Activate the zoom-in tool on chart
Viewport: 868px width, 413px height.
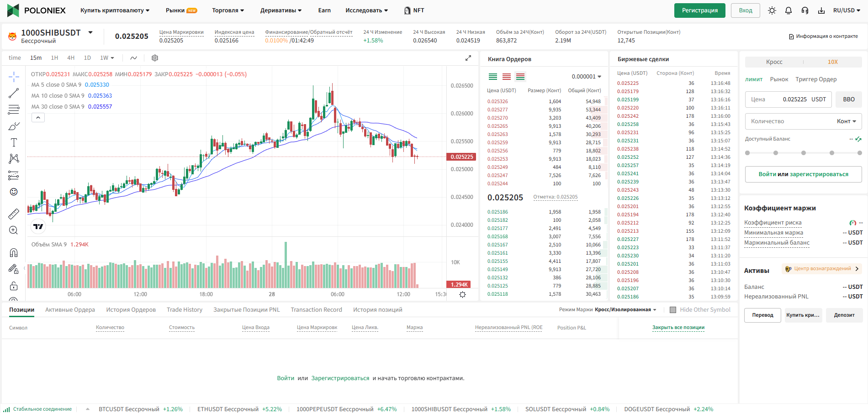[14, 230]
